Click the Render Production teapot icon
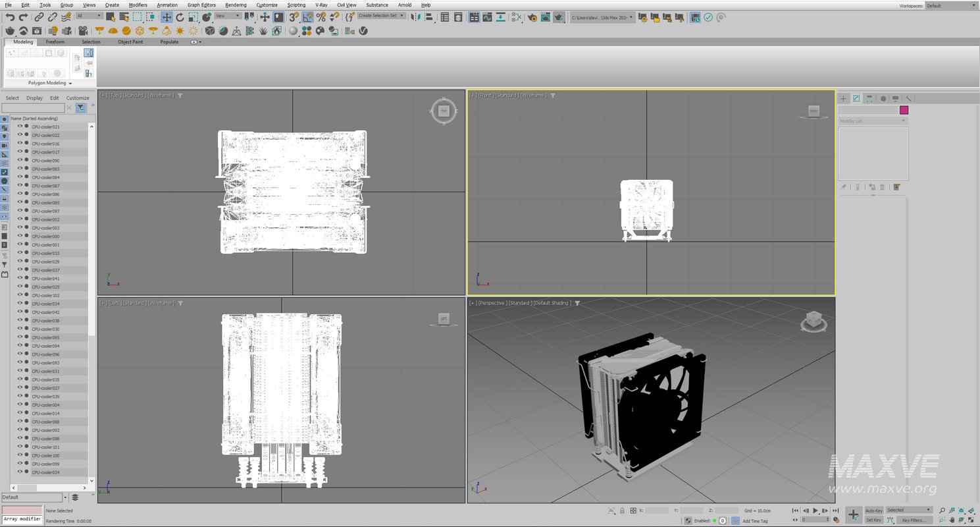 pos(559,17)
